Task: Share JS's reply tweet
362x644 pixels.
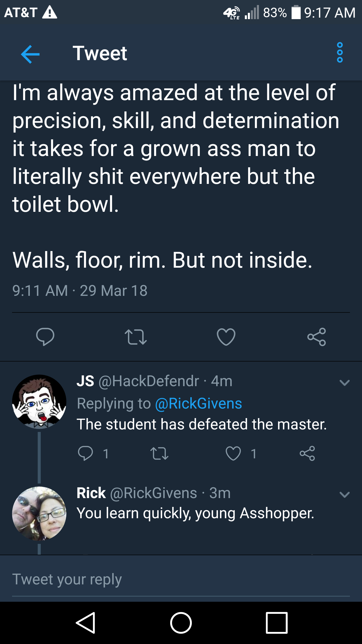Action: coord(307,453)
